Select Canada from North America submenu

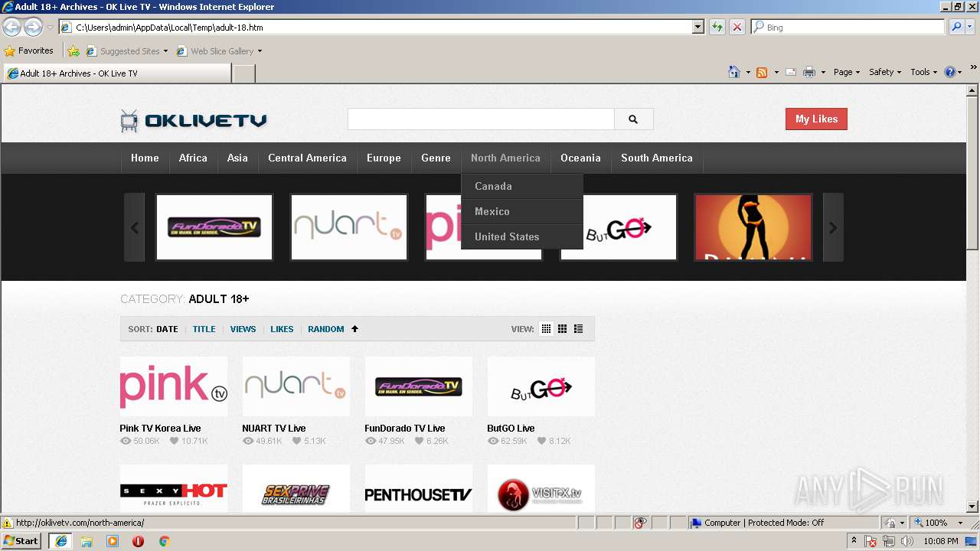click(x=522, y=186)
